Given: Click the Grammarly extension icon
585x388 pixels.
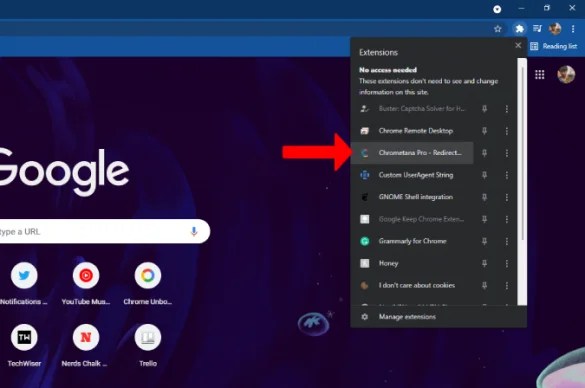Looking at the screenshot, I should (365, 241).
